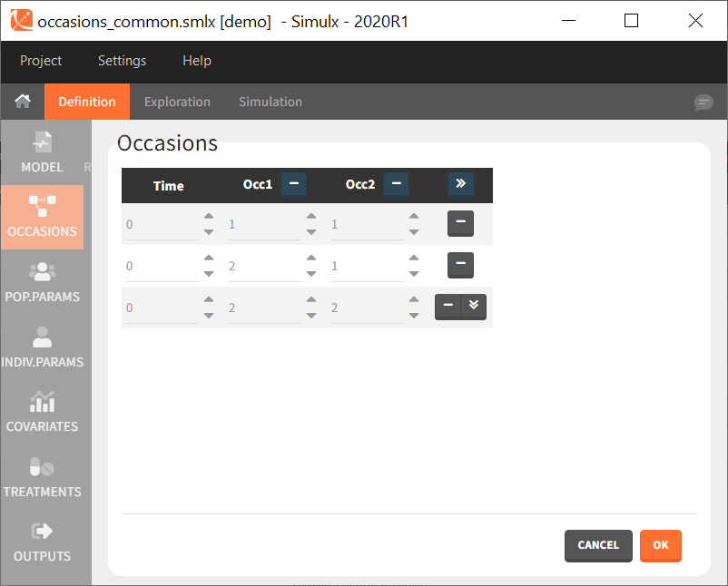Add a row with double-down chevron
This screenshot has width=728, height=586.
[473, 307]
